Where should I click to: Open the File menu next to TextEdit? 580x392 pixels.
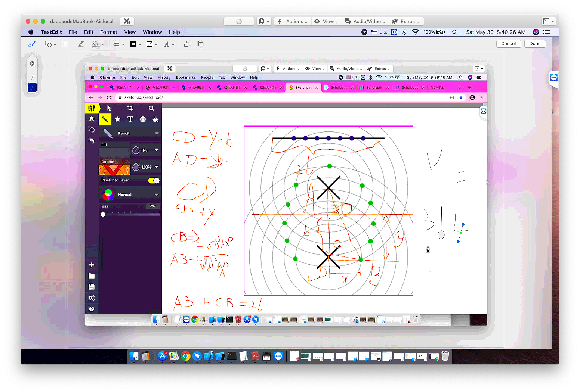click(73, 32)
